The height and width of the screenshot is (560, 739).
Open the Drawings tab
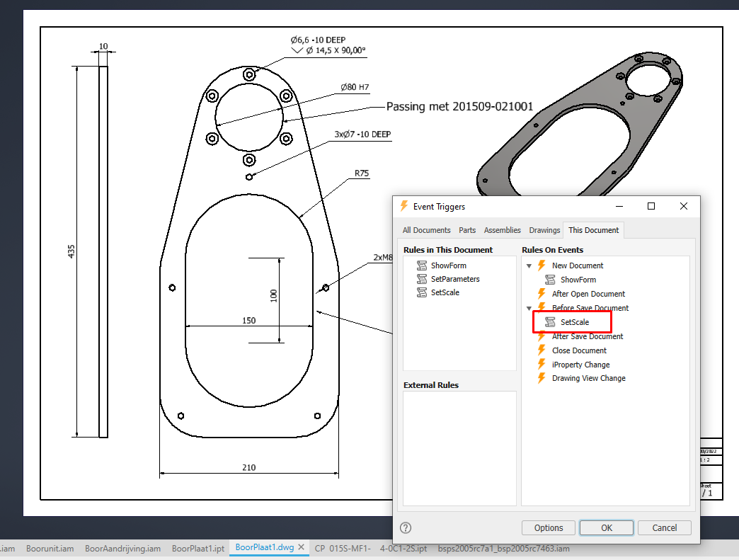544,230
